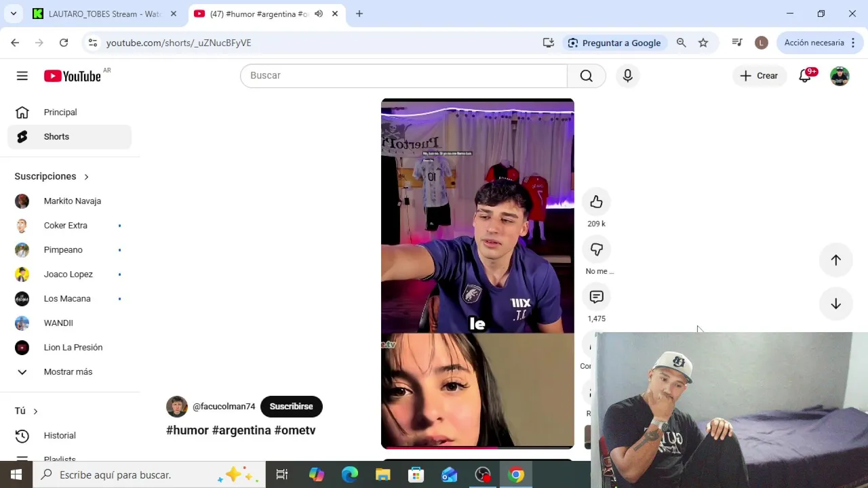The height and width of the screenshot is (488, 868).
Task: Open Chrome zoom magnifier icon
Action: tap(682, 43)
